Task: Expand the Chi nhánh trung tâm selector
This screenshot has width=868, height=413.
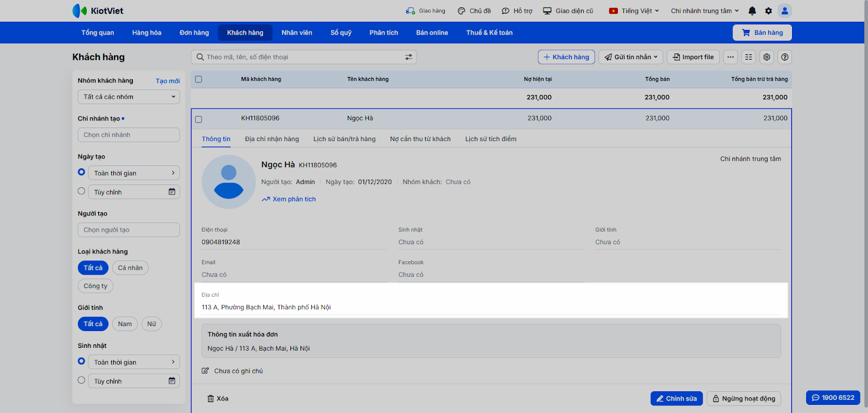Action: pos(705,11)
